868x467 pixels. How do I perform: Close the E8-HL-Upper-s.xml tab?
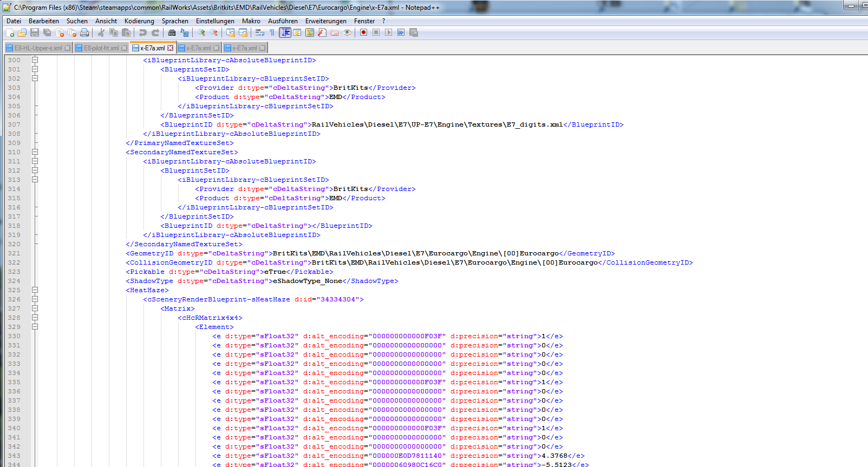point(68,48)
